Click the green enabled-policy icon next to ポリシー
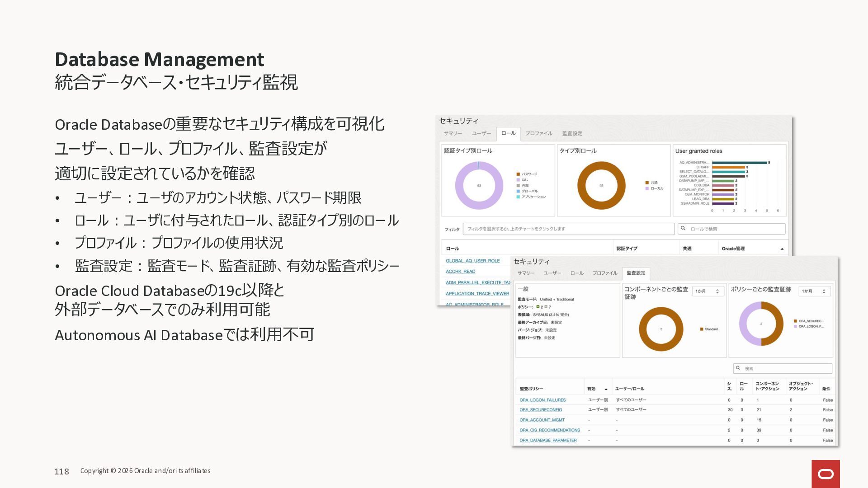Image resolution: width=868 pixels, height=488 pixels. (x=538, y=307)
